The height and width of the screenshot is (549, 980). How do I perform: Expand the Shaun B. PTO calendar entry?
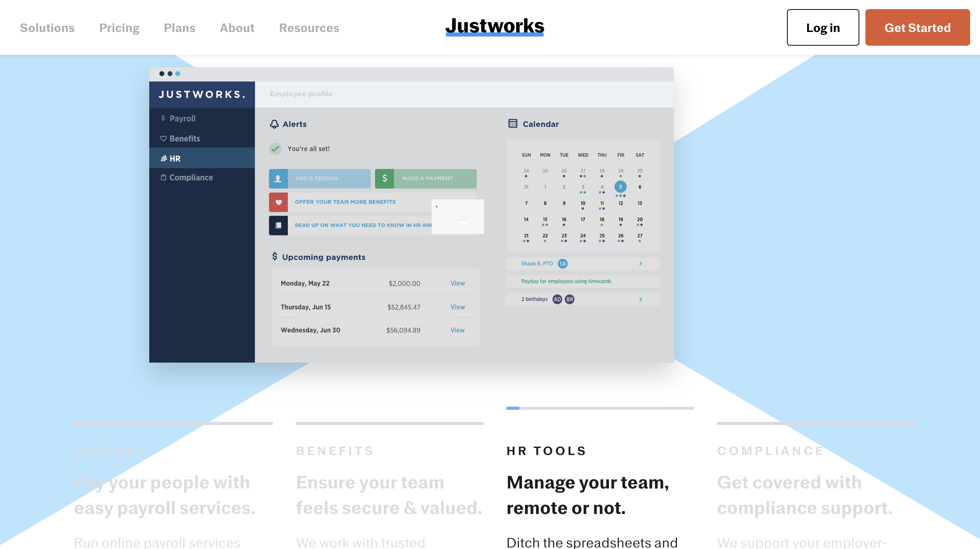(641, 263)
